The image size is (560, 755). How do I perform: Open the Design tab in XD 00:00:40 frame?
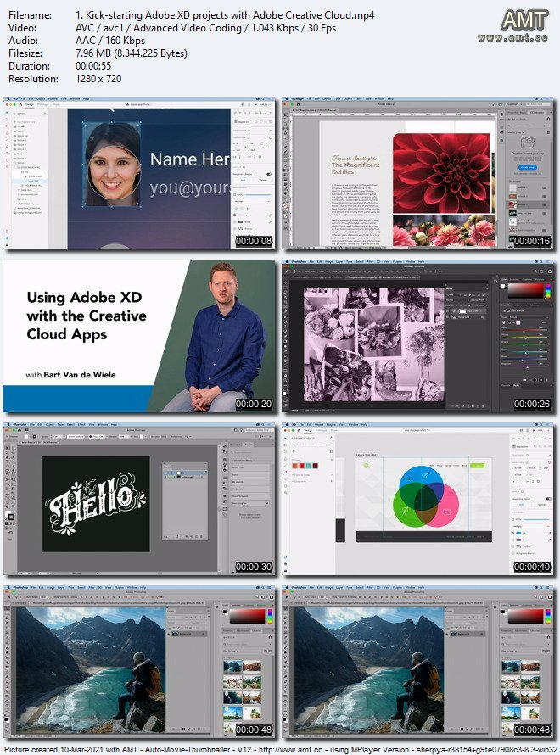tap(308, 430)
